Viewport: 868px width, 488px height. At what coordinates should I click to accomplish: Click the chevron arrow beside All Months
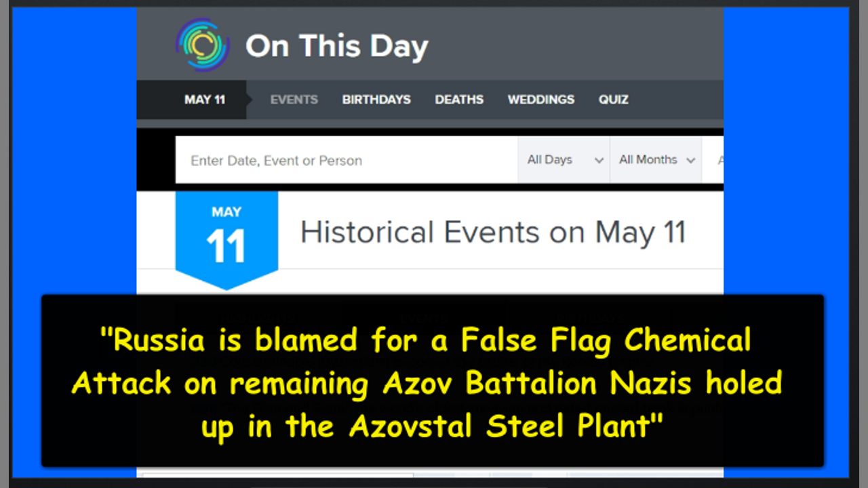[x=690, y=161]
